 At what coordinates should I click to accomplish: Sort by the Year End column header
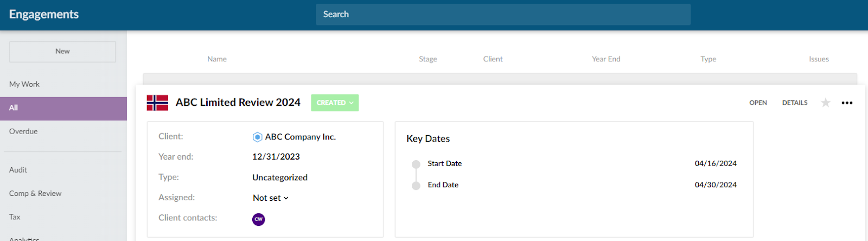tap(606, 59)
